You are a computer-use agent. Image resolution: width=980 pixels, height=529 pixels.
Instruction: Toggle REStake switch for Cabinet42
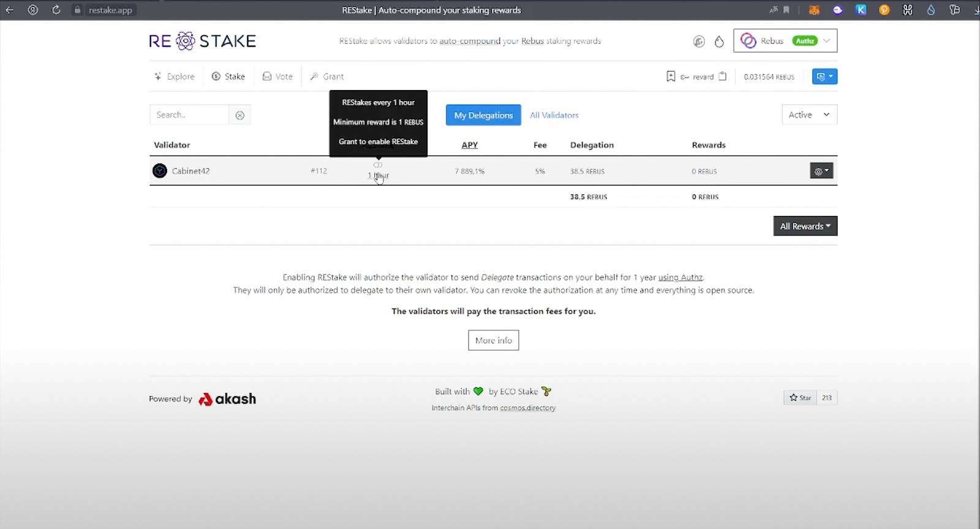378,165
